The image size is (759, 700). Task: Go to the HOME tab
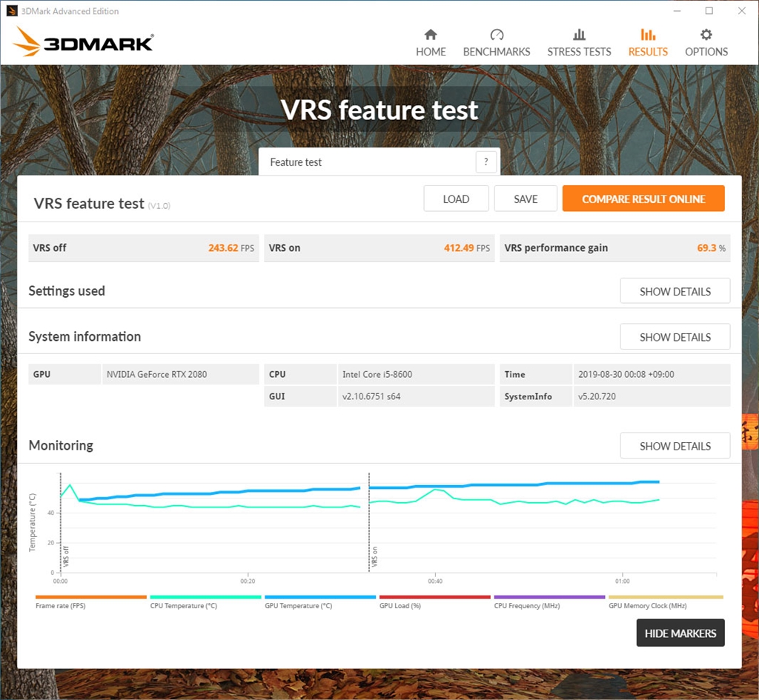(x=431, y=43)
